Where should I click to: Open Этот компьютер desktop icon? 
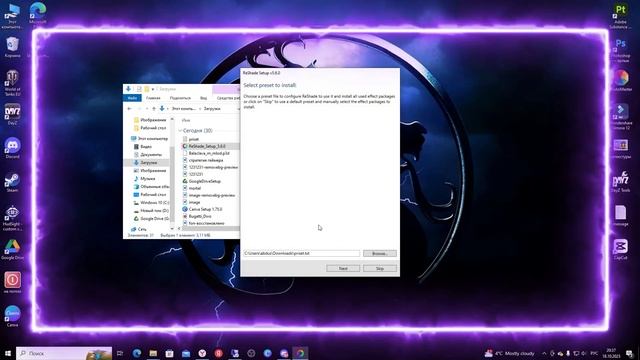tap(12, 16)
